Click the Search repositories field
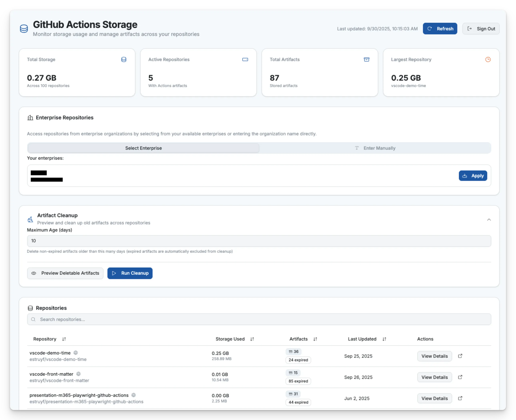Image resolution: width=516 pixels, height=420 pixels. (259, 319)
